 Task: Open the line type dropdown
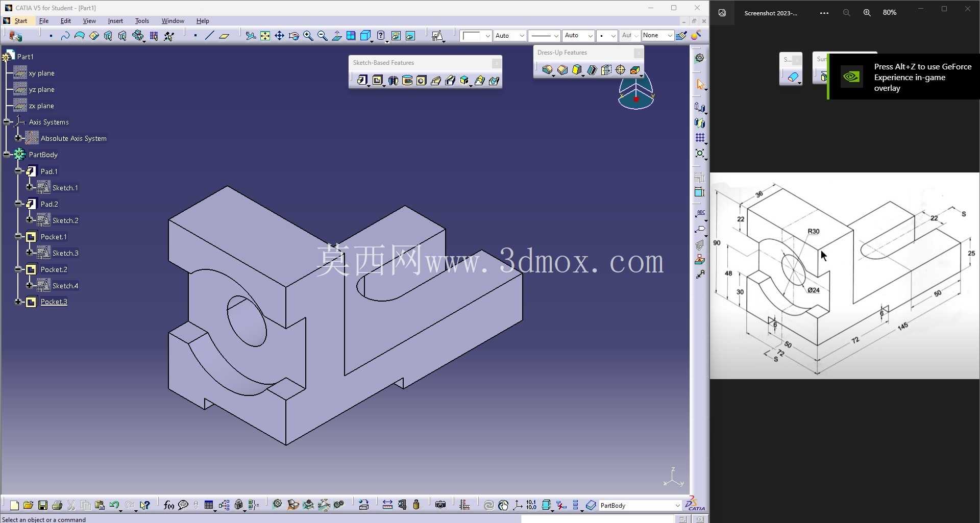pyautogui.click(x=556, y=36)
